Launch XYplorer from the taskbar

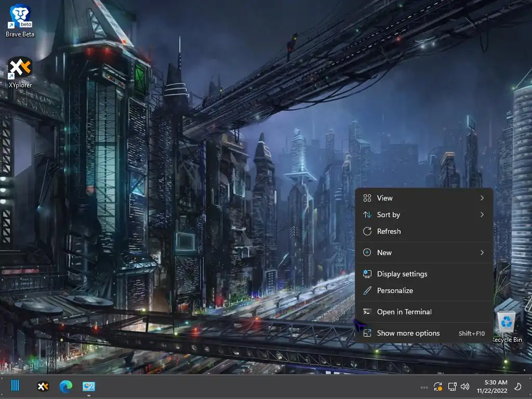(43, 386)
